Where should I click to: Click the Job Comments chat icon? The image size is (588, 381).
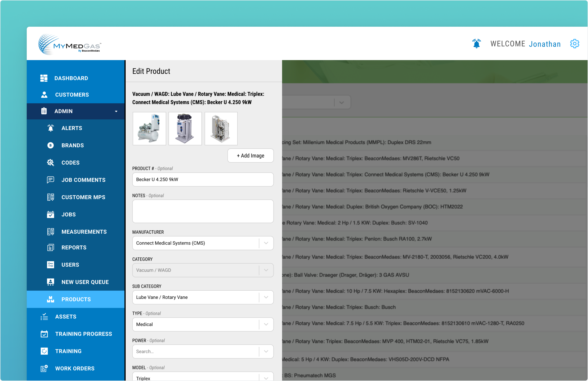(51, 180)
